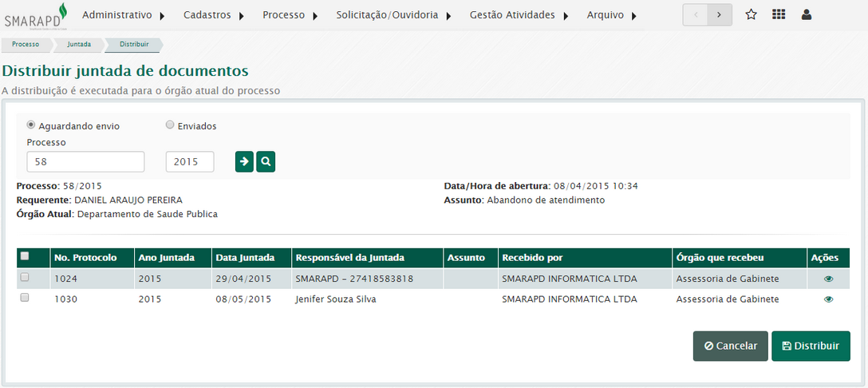This screenshot has height=388, width=868.
Task: Click the process number input field
Action: click(85, 162)
